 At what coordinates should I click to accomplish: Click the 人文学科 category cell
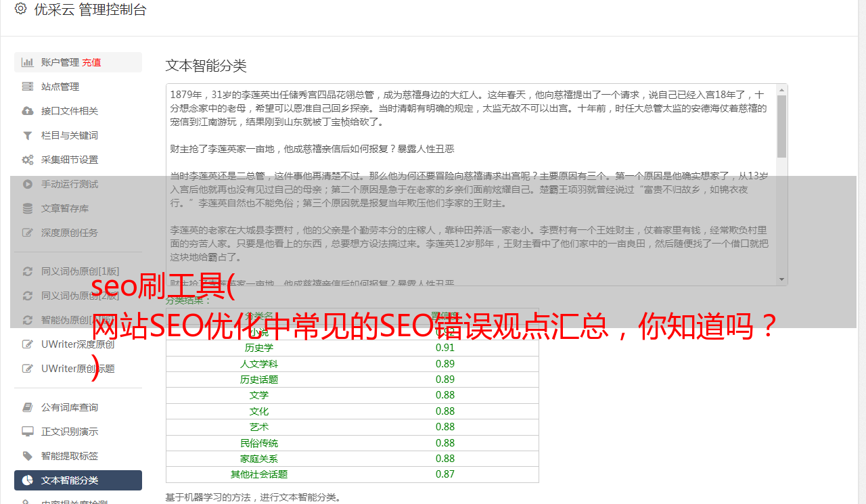coord(259,364)
